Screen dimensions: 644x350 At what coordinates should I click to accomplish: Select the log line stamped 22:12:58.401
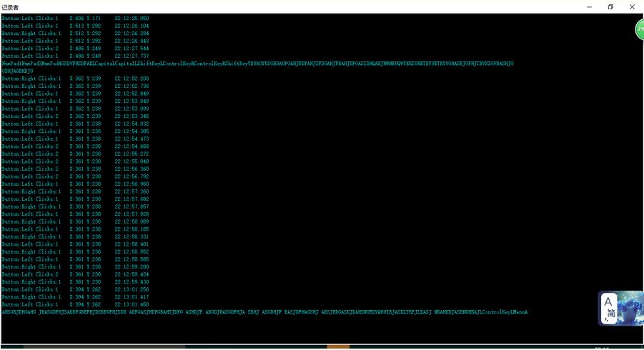pos(75,244)
